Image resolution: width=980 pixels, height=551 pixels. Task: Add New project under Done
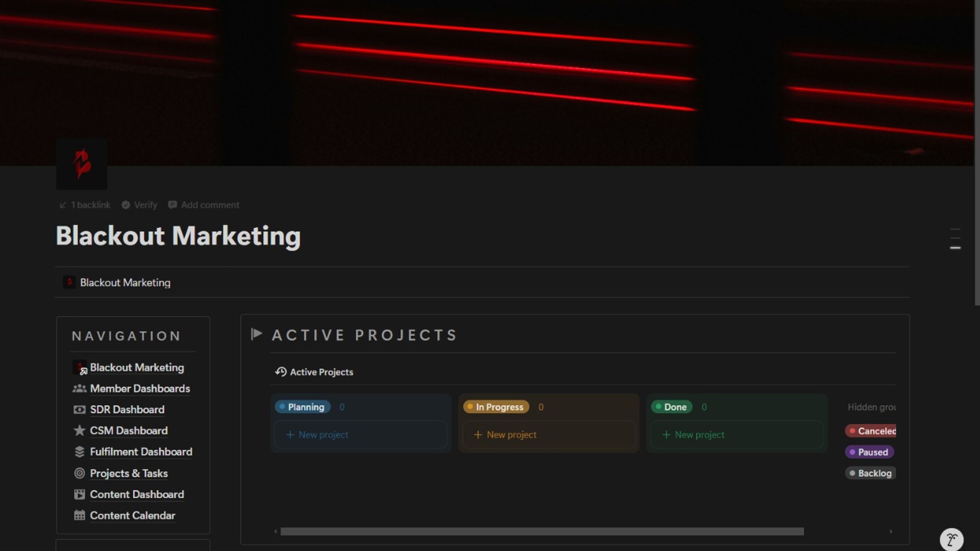pos(736,435)
